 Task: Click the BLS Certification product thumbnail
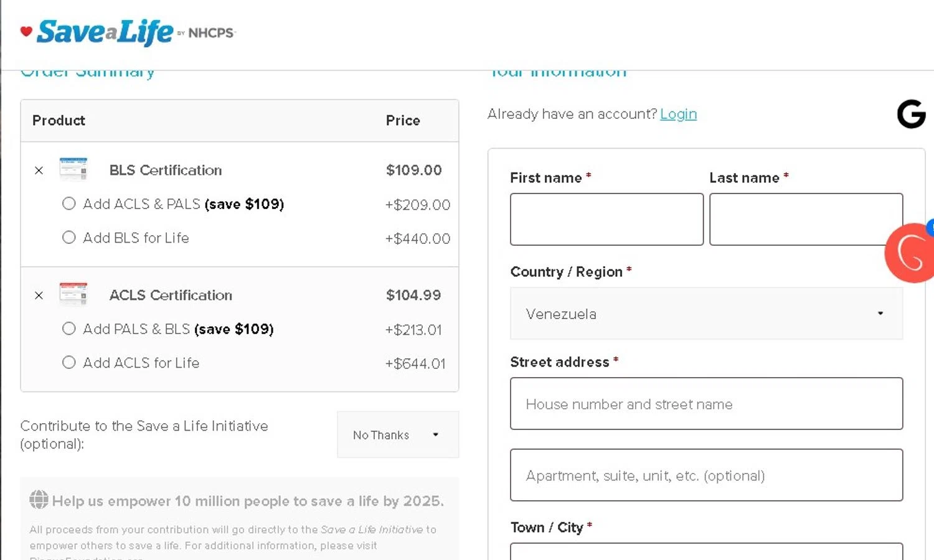point(73,169)
